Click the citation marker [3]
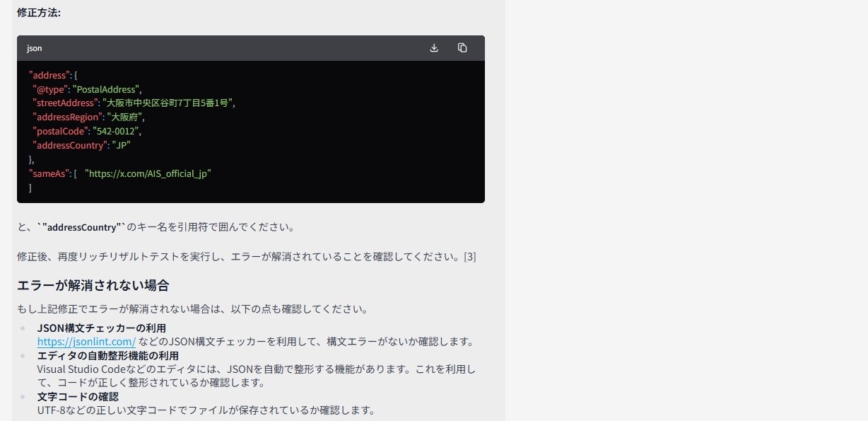 [471, 257]
